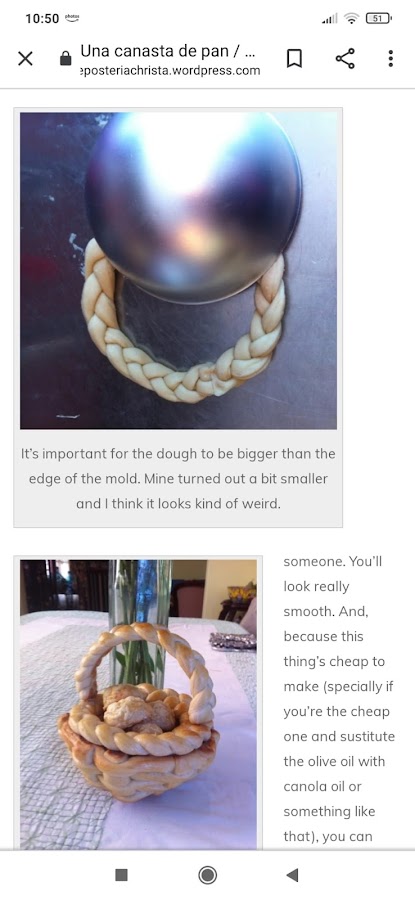The width and height of the screenshot is (415, 900).
Task: Tap the Android home circle button
Action: click(x=207, y=875)
